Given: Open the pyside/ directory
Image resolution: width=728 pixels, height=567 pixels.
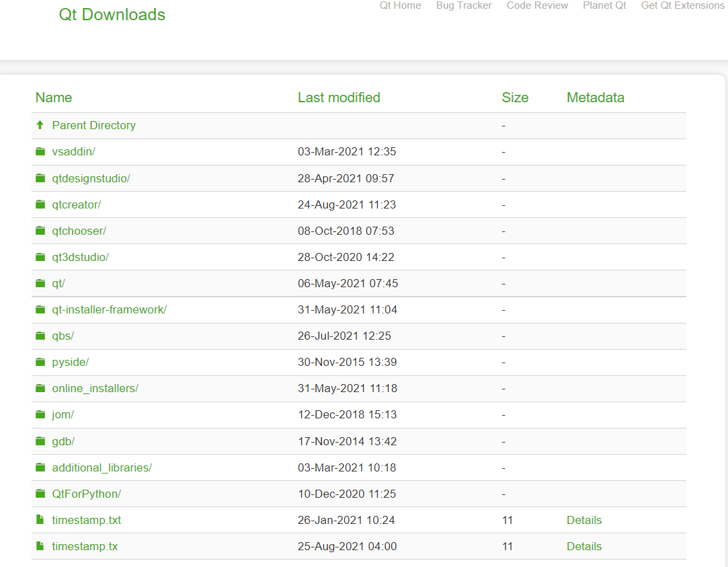Looking at the screenshot, I should click(x=70, y=363).
